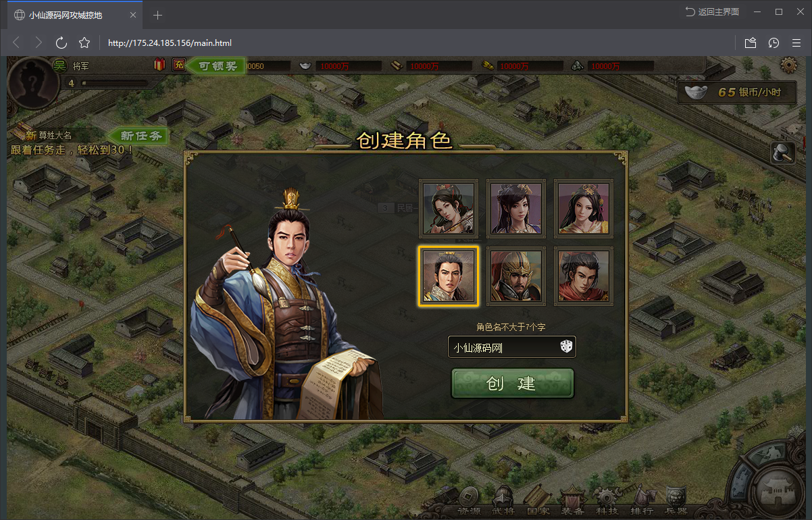Click the character name input field
Screen dimensions: 812x520
[x=511, y=347]
